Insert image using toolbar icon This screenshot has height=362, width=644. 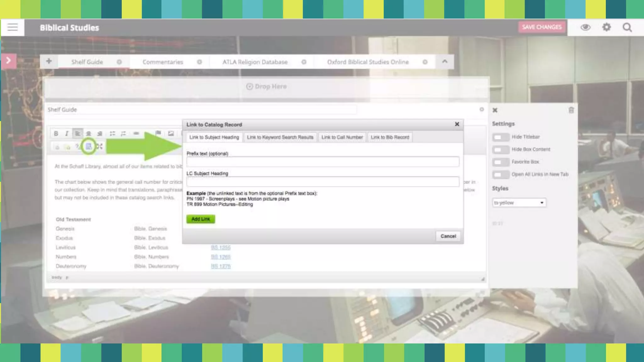[171, 134]
